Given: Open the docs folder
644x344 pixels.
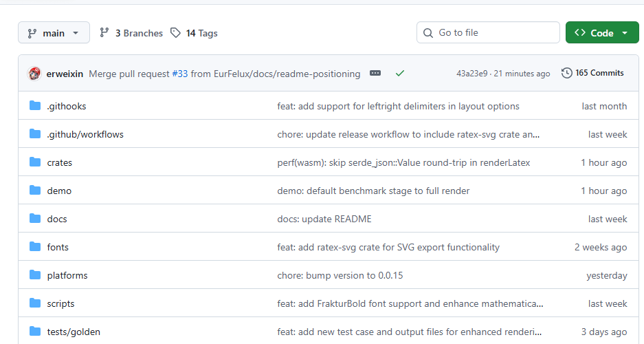Looking at the screenshot, I should click(x=56, y=219).
